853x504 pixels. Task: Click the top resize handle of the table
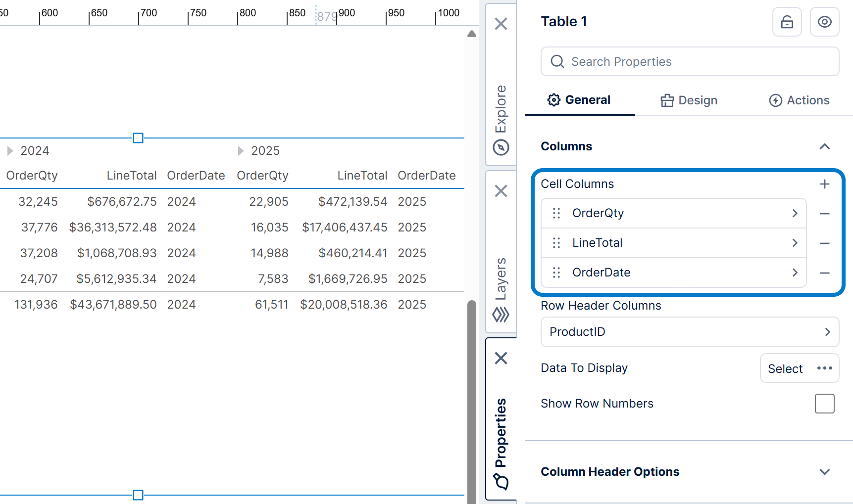point(138,138)
